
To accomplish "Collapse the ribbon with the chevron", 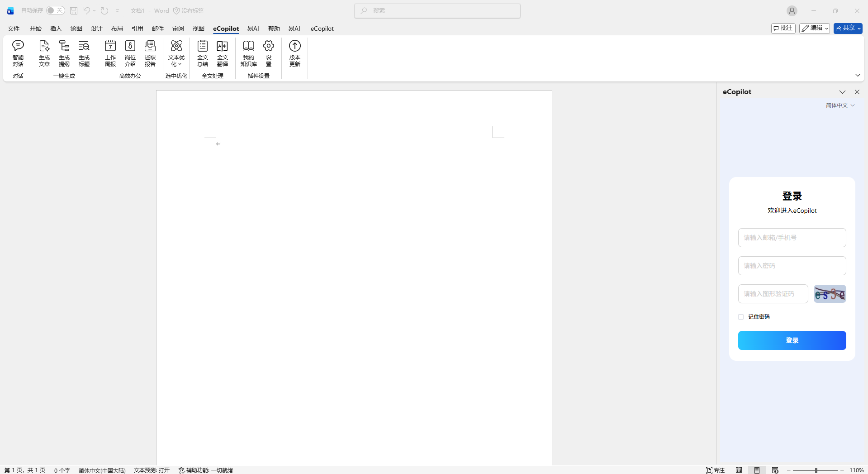I will 858,76.
